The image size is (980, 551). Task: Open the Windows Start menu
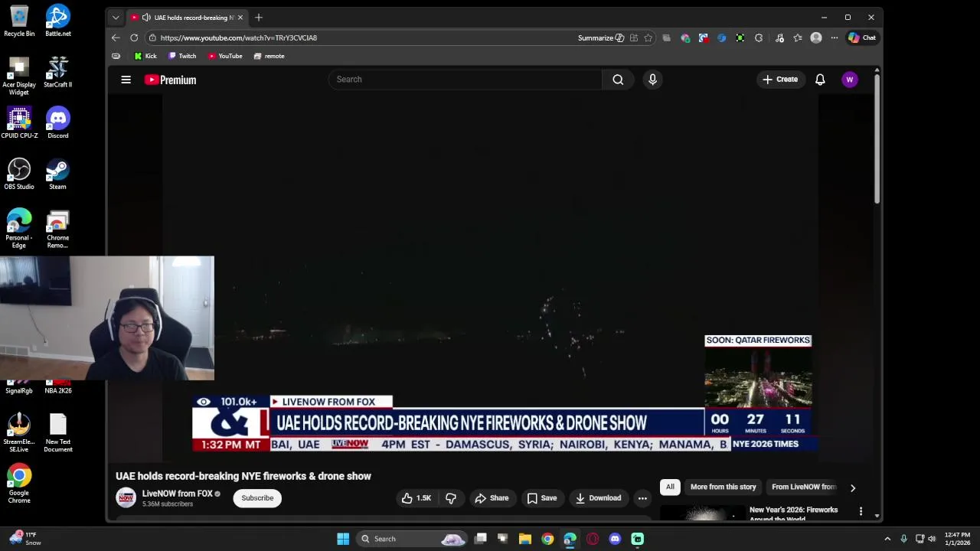(x=343, y=539)
